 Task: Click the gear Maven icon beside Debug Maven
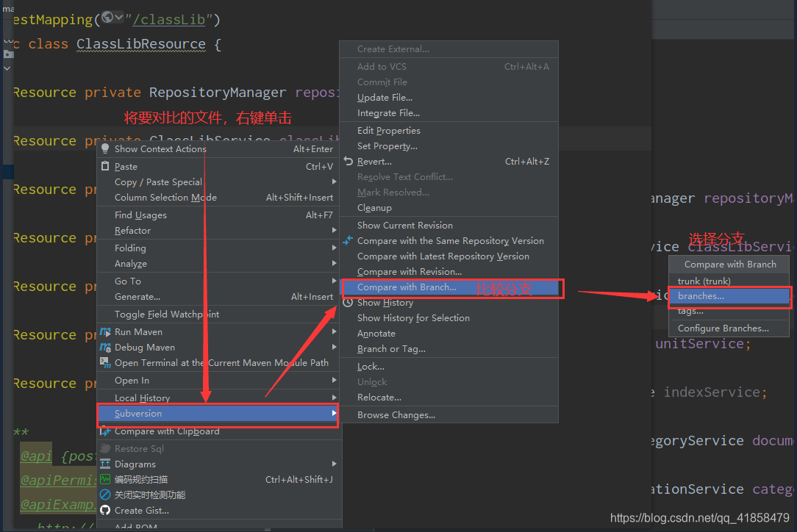pos(105,347)
